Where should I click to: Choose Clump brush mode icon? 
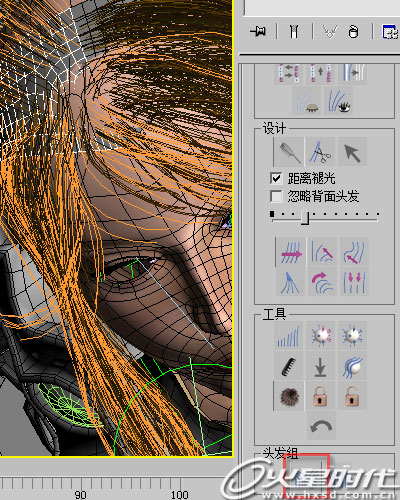point(290,282)
